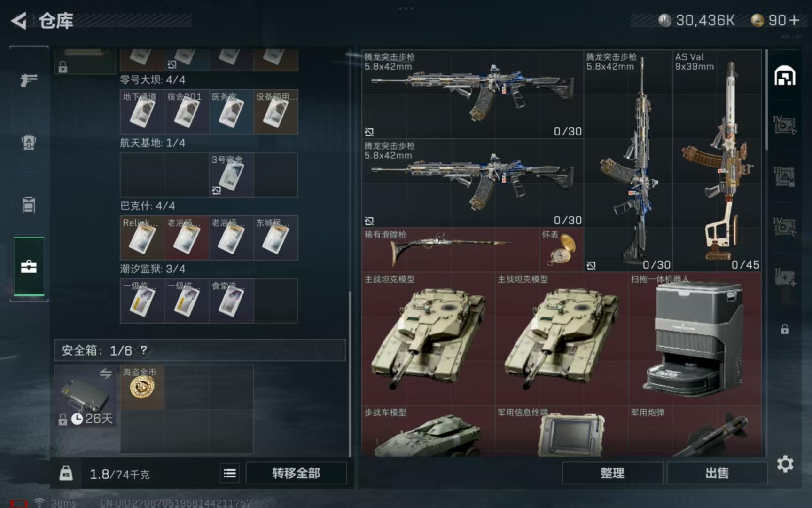Image resolution: width=812 pixels, height=508 pixels.
Task: Open the second expansion stash box tab
Action: coord(785,176)
